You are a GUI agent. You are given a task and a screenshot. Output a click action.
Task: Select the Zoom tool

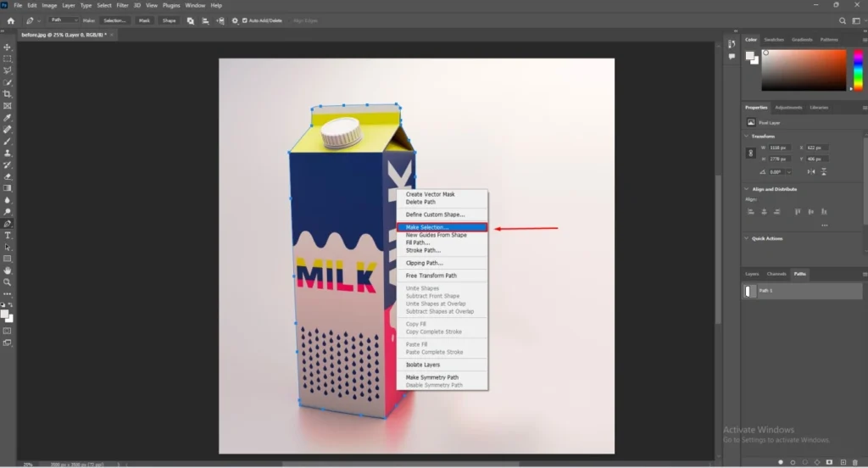pyautogui.click(x=7, y=282)
